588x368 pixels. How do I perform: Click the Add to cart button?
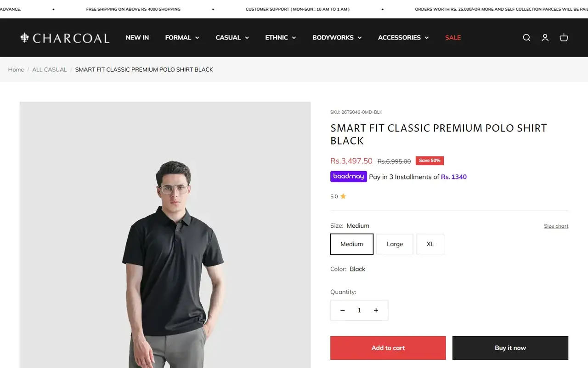point(388,348)
